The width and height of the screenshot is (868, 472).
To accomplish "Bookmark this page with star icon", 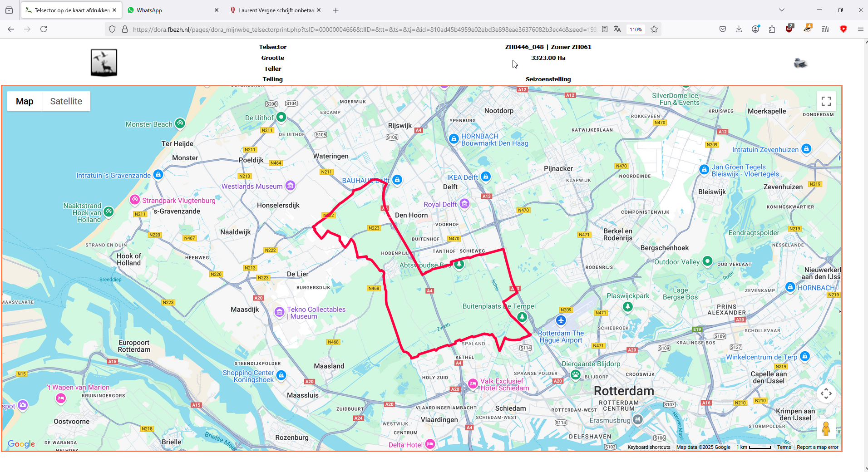I will pos(654,29).
